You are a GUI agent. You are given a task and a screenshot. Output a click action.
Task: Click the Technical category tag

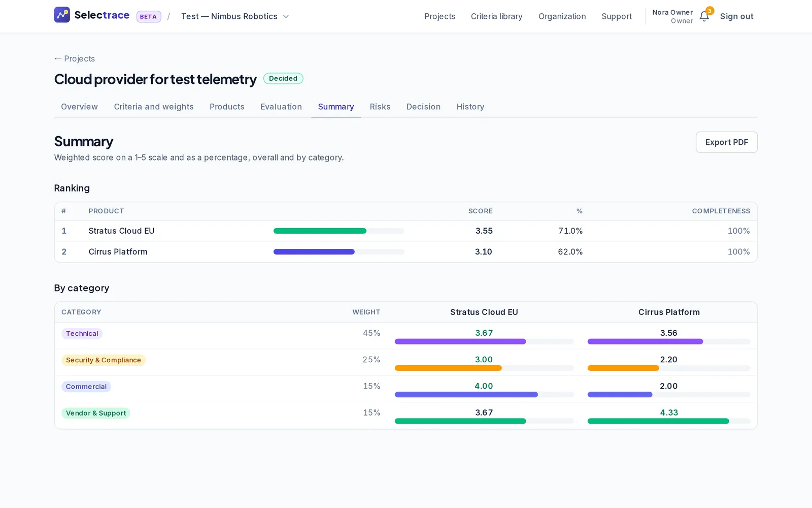[82, 333]
